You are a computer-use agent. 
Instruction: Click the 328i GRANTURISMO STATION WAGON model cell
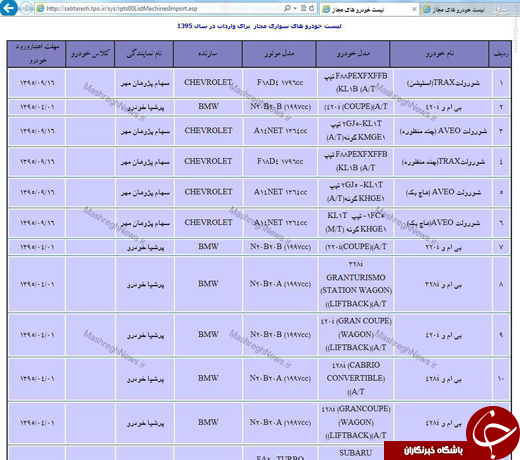(x=356, y=284)
